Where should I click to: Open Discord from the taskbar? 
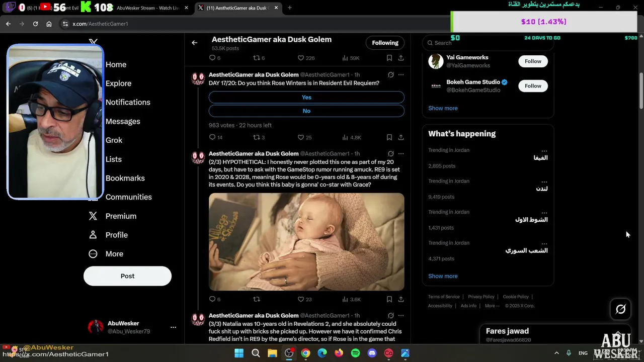click(372, 353)
